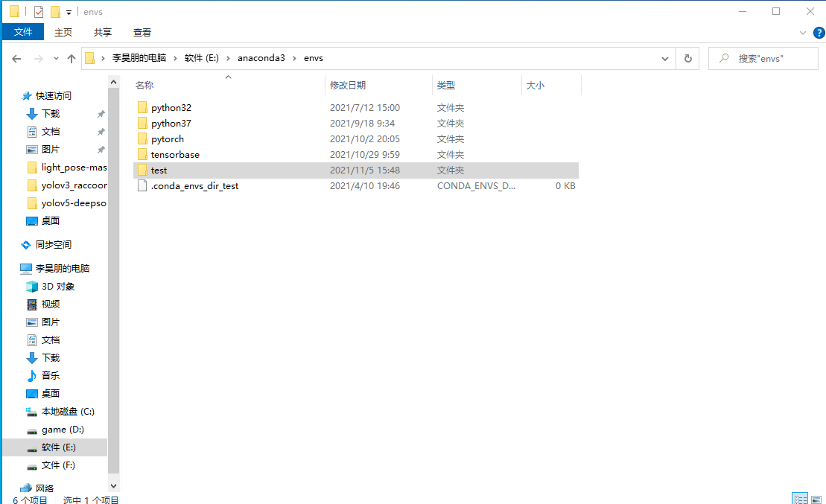Open 本地磁盘 (C:) drive

[68, 411]
